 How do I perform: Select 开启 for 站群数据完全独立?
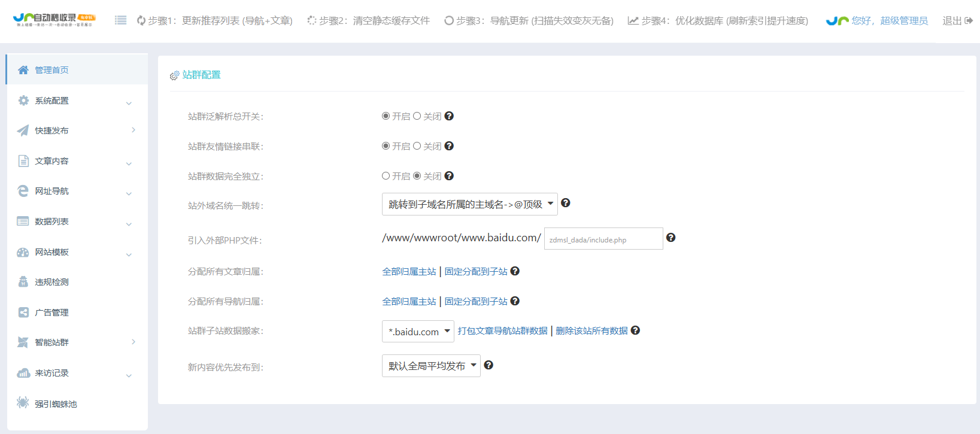pos(386,176)
